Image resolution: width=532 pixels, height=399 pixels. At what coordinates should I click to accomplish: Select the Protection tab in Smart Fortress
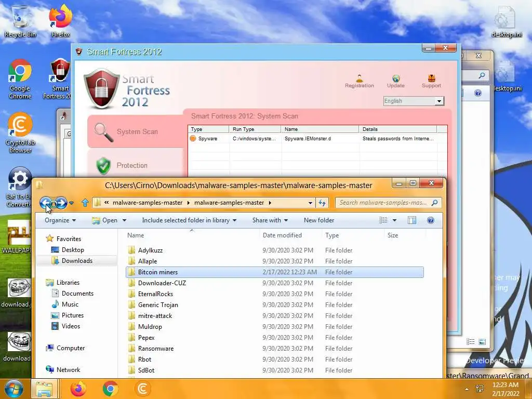coord(135,166)
